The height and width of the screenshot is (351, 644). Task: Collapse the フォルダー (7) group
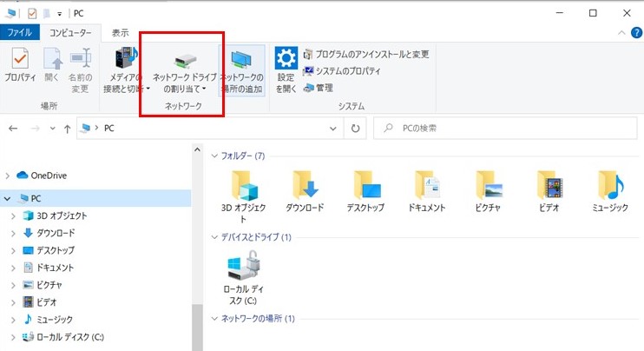click(x=214, y=156)
